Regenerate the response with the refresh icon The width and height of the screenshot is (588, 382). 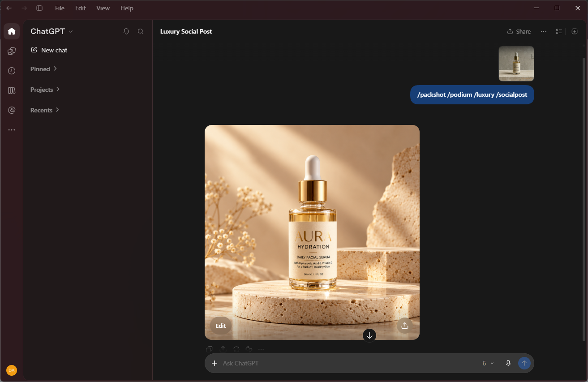[236, 349]
